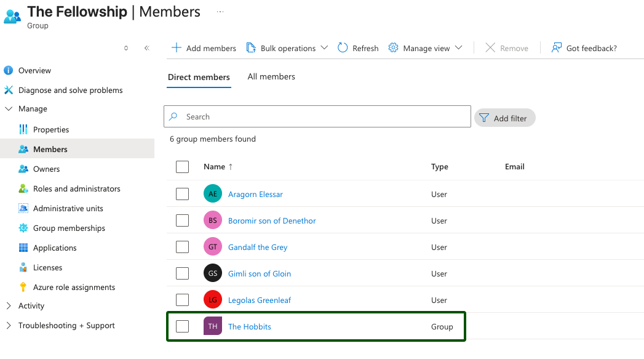Image resolution: width=644 pixels, height=359 pixels.
Task: Open Boromir son of Denethor link
Action: [272, 221]
